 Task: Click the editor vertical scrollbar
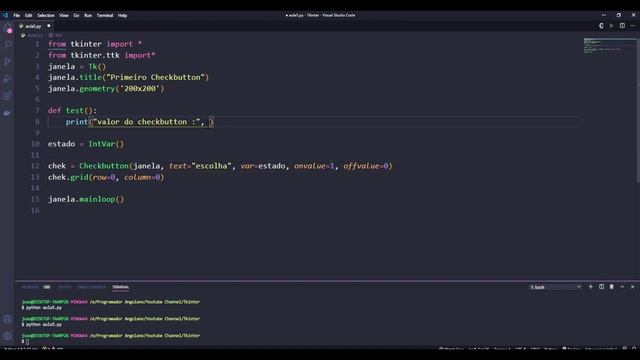coord(638,110)
